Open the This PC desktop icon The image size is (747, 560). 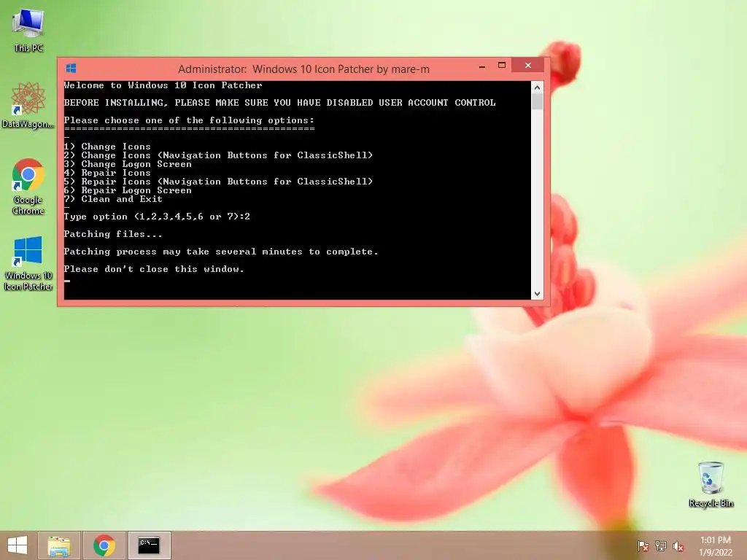point(28,29)
